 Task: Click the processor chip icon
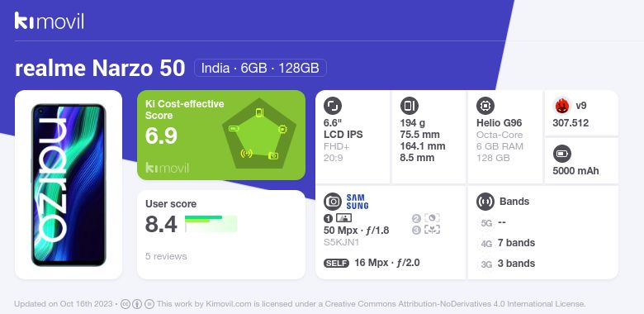click(485, 106)
